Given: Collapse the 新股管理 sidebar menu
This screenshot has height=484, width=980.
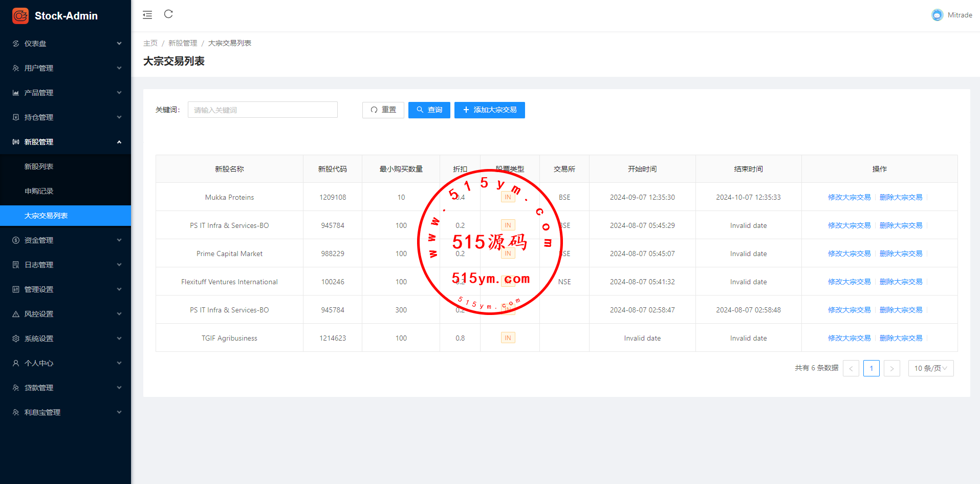Looking at the screenshot, I should point(66,142).
